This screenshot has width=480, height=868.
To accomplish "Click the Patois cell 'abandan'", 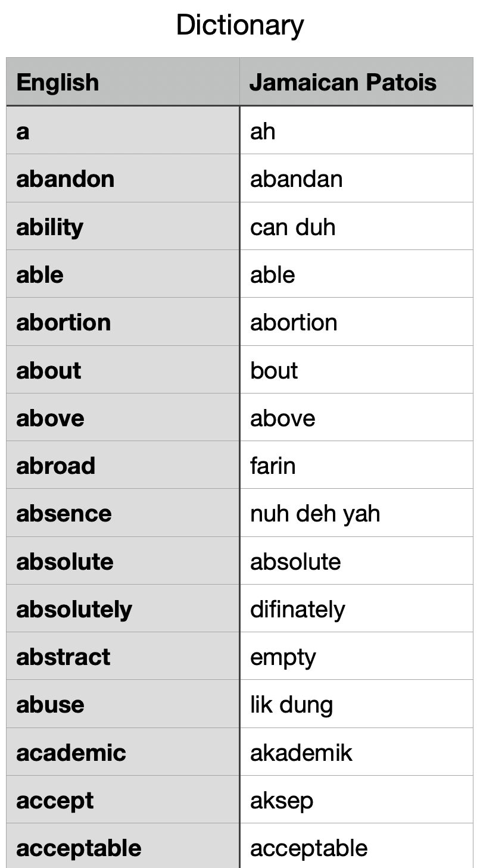I will tap(297, 179).
